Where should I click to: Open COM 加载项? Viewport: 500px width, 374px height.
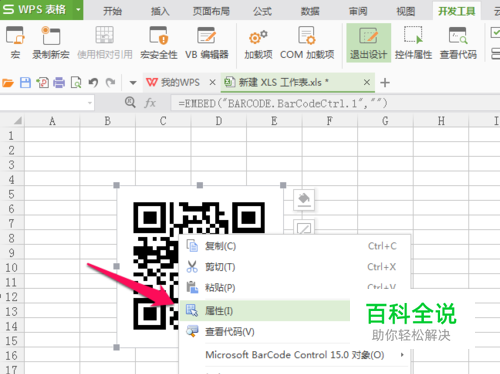pos(307,43)
